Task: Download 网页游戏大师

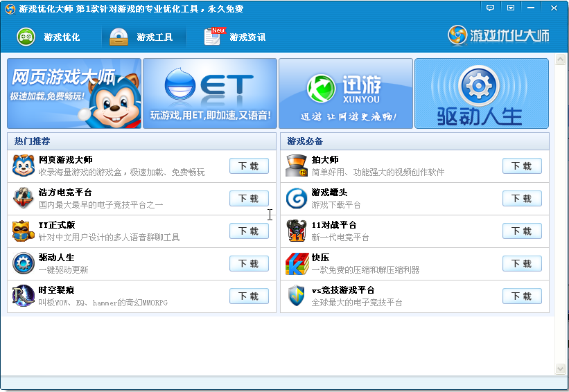Action: tap(249, 166)
